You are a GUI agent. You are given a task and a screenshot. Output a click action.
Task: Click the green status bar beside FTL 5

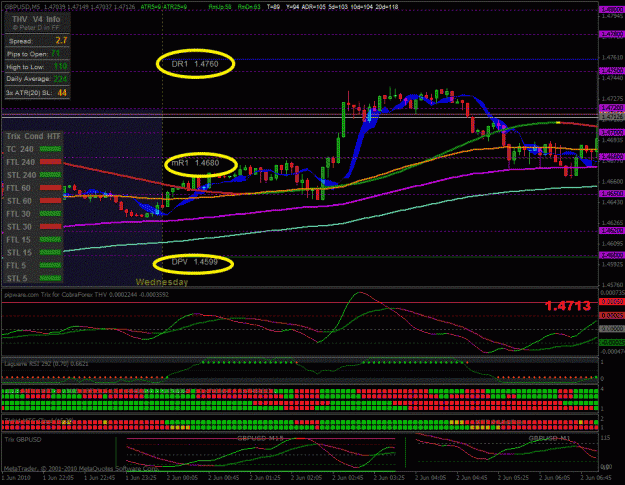tap(51, 265)
